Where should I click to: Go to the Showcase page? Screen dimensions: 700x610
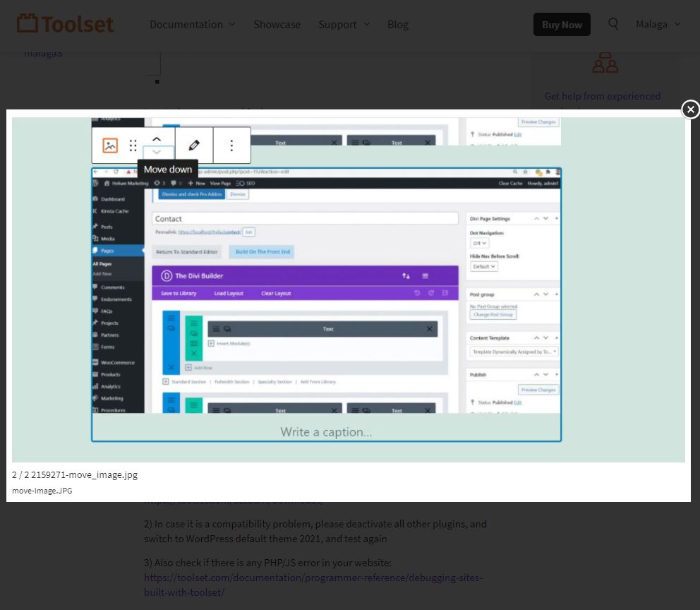277,25
